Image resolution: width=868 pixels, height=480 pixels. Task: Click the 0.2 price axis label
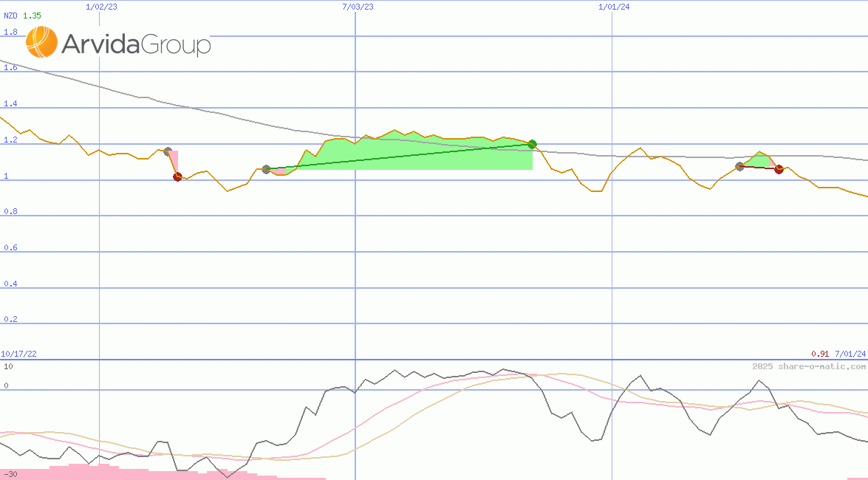[10, 320]
